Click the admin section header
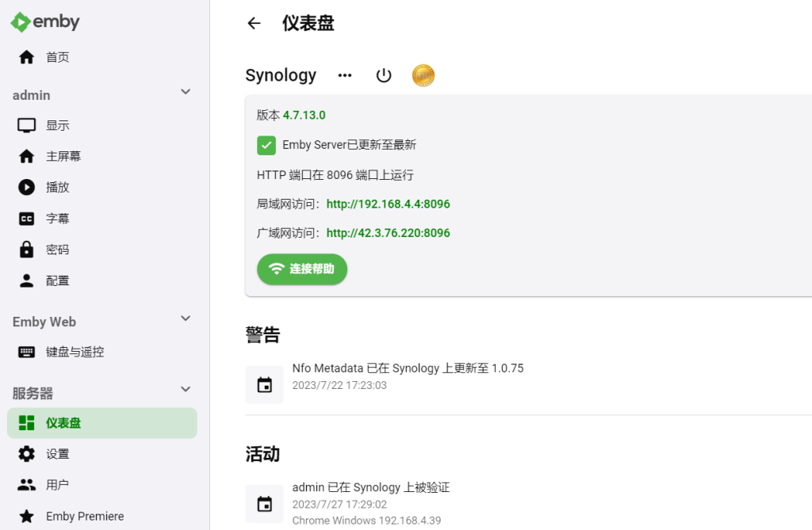 32,95
